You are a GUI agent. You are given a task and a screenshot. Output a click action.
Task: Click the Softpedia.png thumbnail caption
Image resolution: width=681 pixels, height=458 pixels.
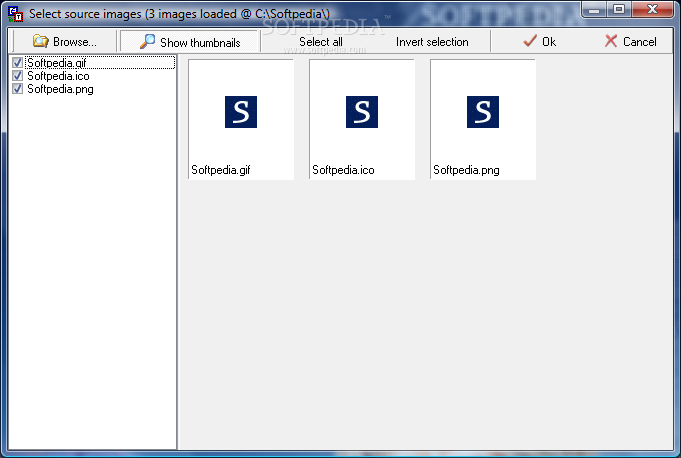pos(466,170)
